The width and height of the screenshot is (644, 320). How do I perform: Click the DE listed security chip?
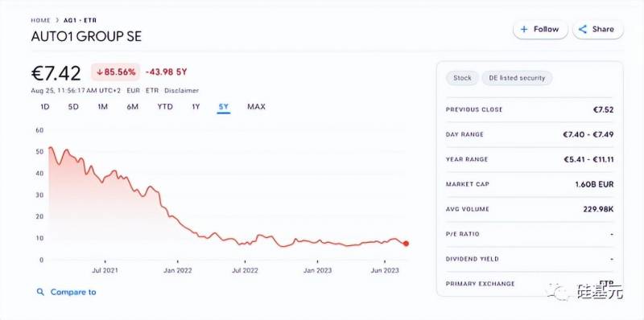click(517, 78)
